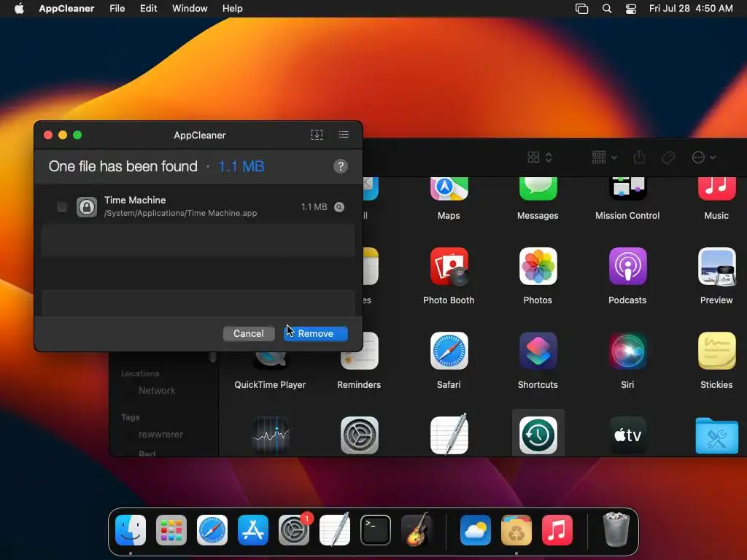The width and height of the screenshot is (747, 560).
Task: Select the Shortcuts app icon
Action: click(x=538, y=351)
